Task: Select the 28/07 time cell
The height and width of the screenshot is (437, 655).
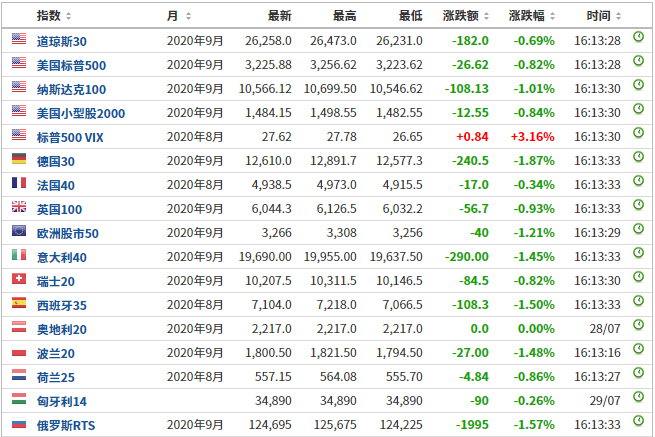Action: [x=605, y=329]
